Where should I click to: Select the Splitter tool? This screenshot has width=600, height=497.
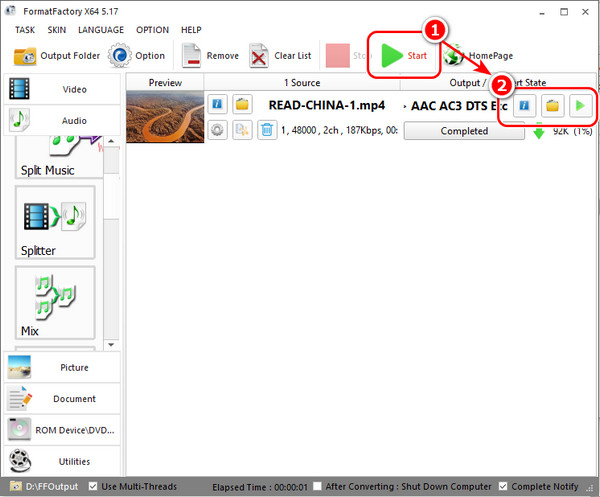point(55,223)
